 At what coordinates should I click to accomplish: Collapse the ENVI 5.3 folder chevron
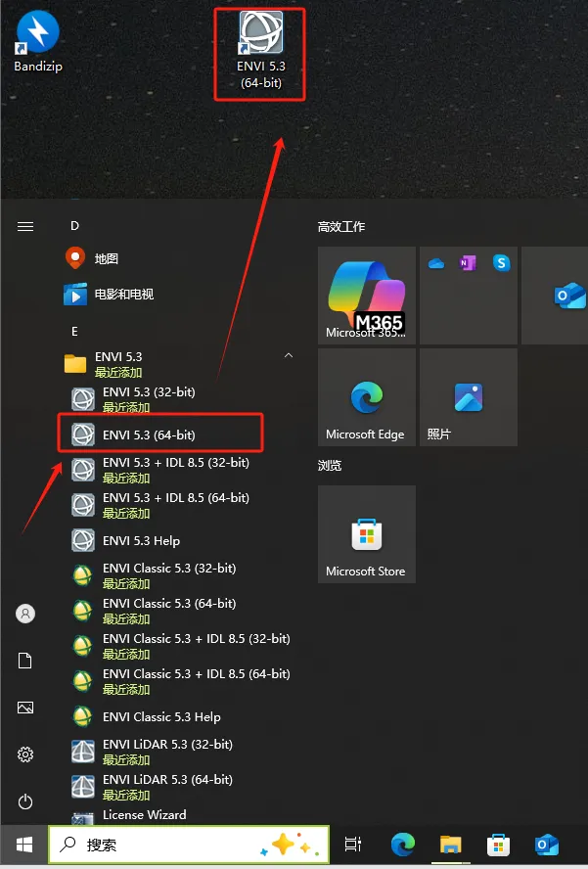click(289, 355)
